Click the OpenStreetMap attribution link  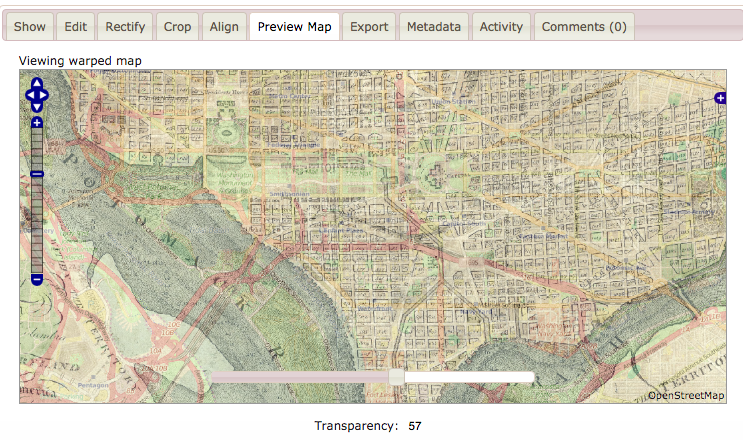[686, 396]
